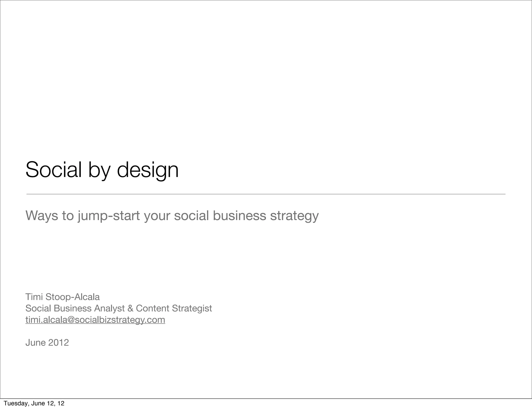Click the timi.alcala@socialbizstrategy.com email link
Screen dimensions: 532x409
[95, 320]
